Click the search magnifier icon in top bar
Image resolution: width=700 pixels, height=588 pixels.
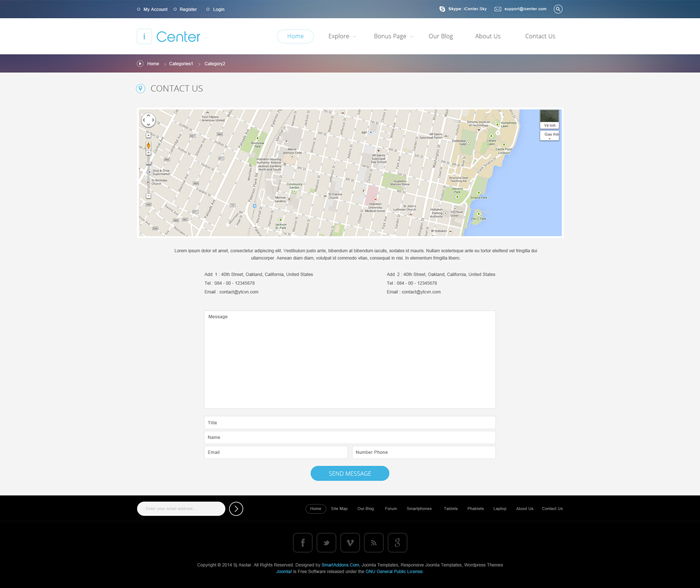point(558,9)
